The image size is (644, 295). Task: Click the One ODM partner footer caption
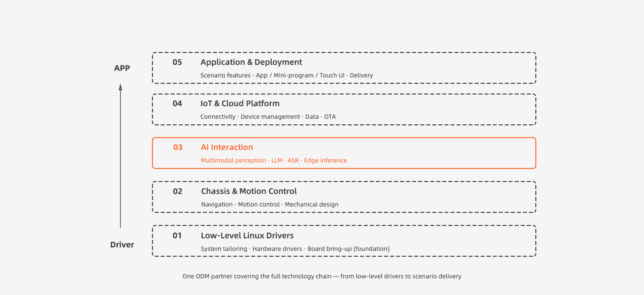[x=322, y=276]
